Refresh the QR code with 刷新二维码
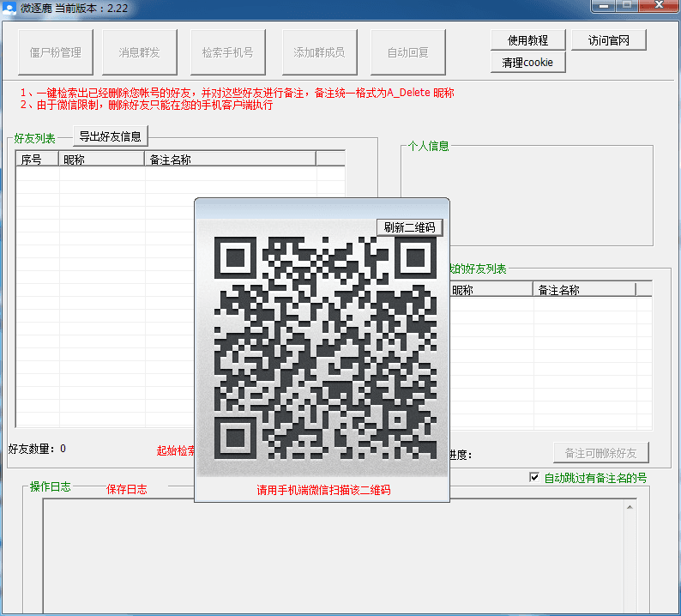Screen dimensions: 681x616 pos(409,227)
